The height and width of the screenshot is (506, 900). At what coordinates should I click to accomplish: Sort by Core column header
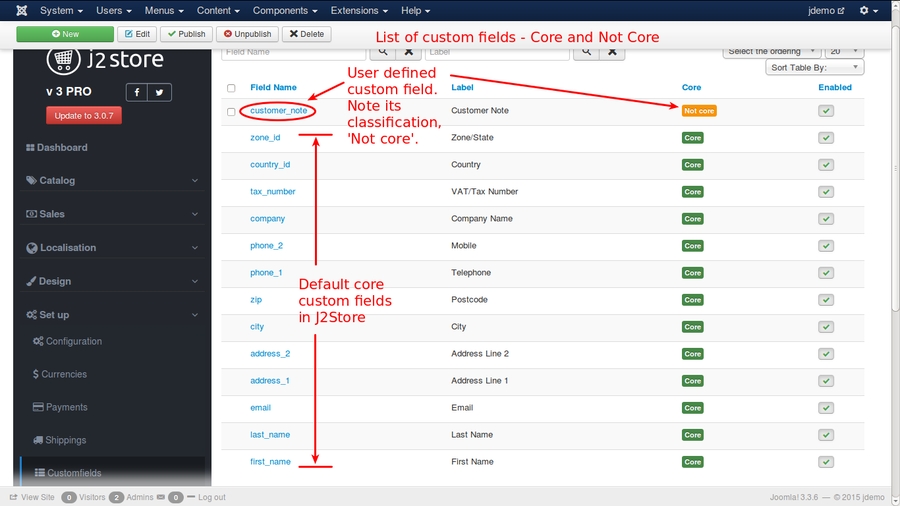click(x=691, y=87)
